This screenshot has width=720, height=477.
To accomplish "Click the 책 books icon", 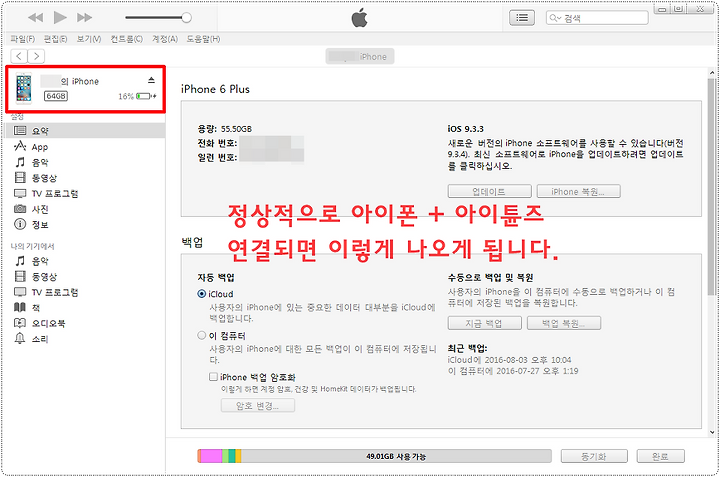I will click(x=20, y=308).
